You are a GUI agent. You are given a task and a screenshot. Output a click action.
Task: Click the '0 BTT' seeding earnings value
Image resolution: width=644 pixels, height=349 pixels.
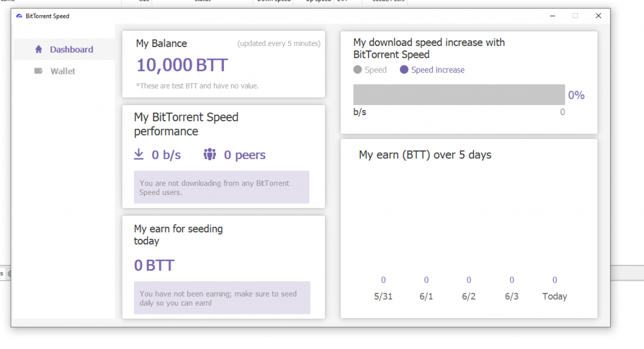pos(154,265)
